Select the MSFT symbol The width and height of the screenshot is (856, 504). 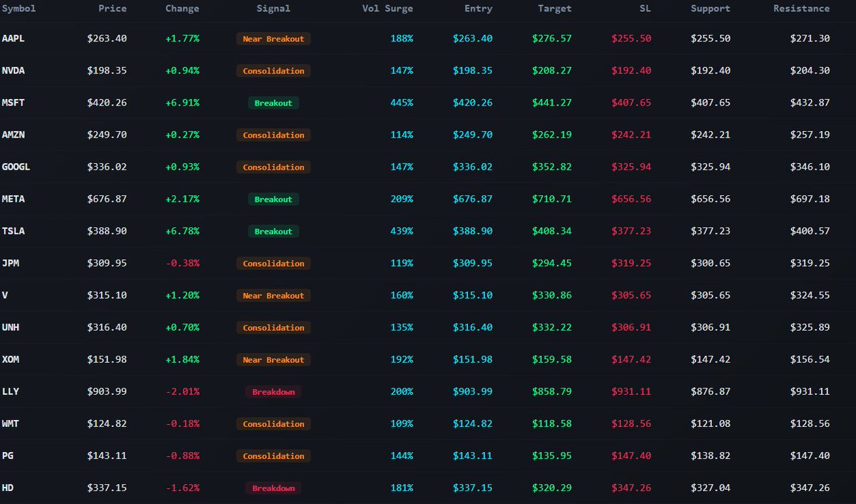[14, 103]
